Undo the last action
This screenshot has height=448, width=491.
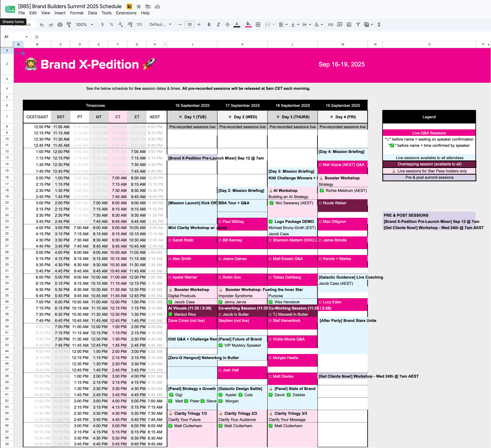tap(42, 25)
